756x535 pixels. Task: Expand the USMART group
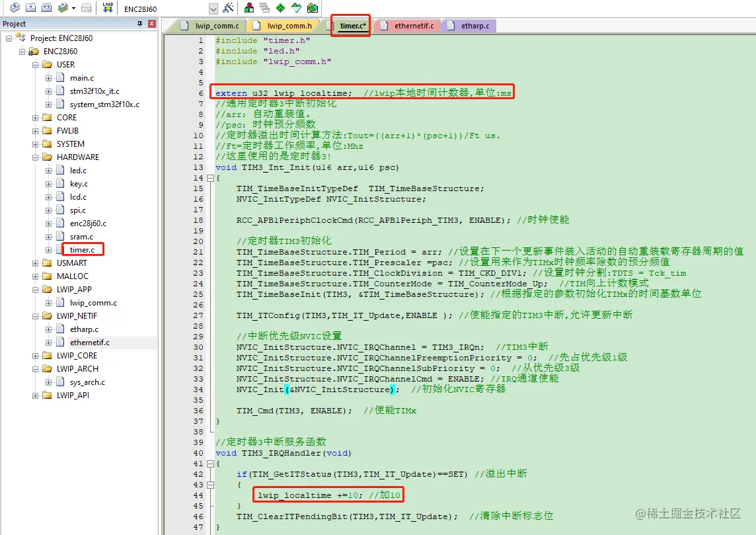pyautogui.click(x=35, y=263)
